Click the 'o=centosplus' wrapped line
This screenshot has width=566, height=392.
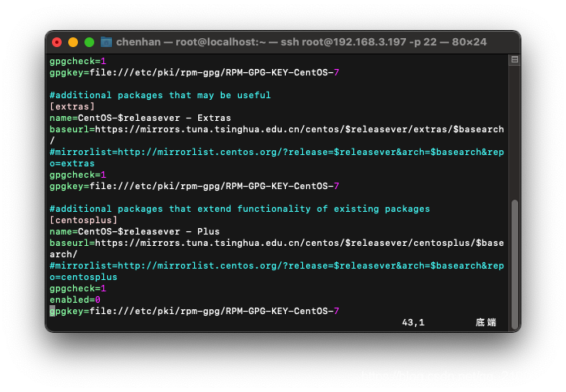[84, 277]
